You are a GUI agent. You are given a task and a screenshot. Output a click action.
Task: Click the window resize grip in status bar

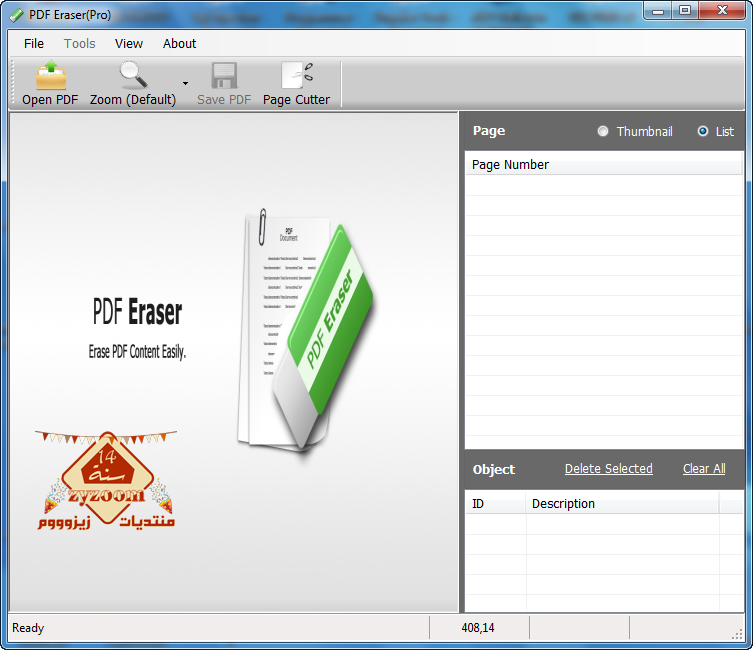(x=737, y=635)
